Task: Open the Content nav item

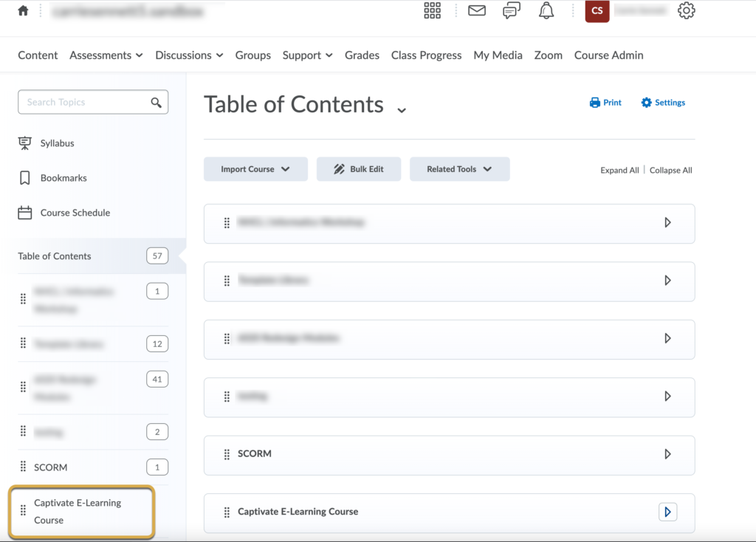Action: click(38, 55)
